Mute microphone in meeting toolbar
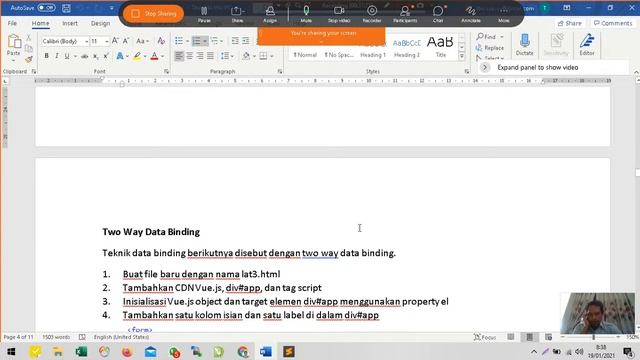The image size is (640, 360). [306, 14]
